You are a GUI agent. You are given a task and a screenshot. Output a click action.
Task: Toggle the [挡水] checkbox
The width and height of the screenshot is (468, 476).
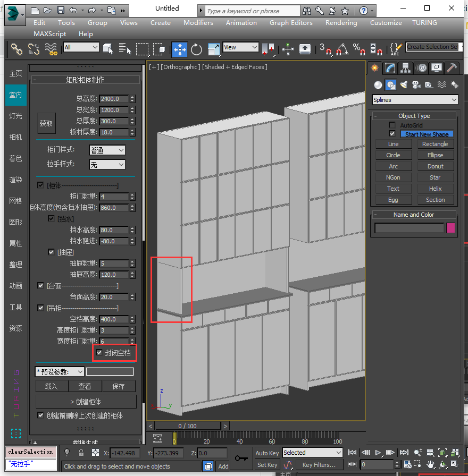coord(51,218)
